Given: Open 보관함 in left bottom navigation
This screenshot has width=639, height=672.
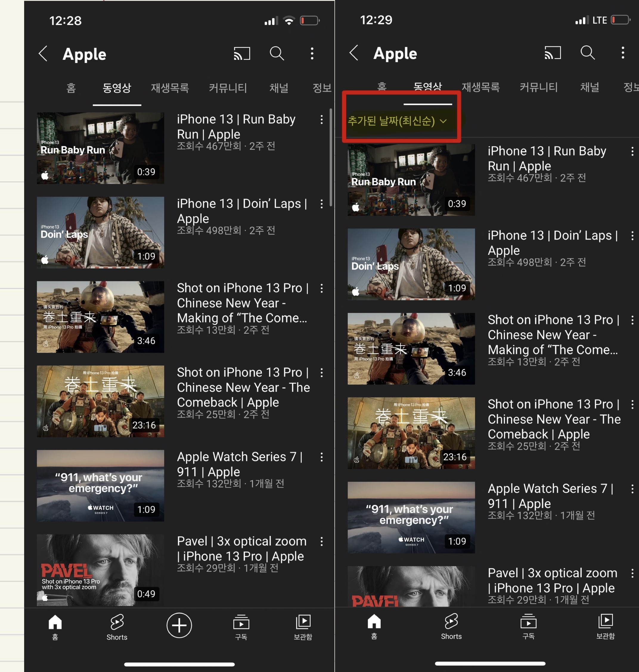Looking at the screenshot, I should (x=303, y=627).
